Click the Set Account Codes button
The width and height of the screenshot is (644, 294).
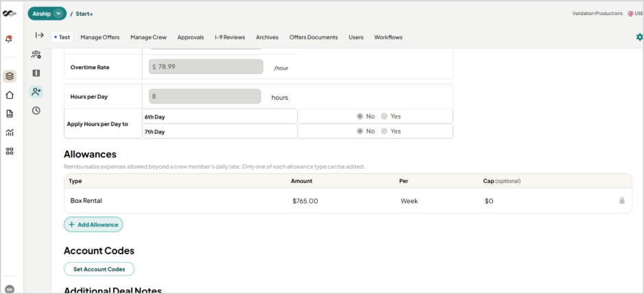click(99, 269)
